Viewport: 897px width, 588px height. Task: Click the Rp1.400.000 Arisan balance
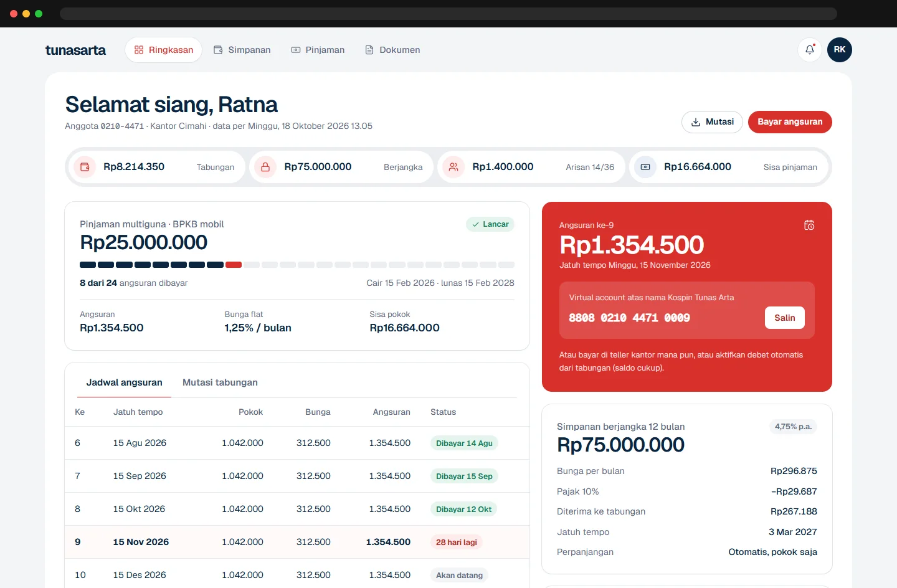pyautogui.click(x=503, y=167)
